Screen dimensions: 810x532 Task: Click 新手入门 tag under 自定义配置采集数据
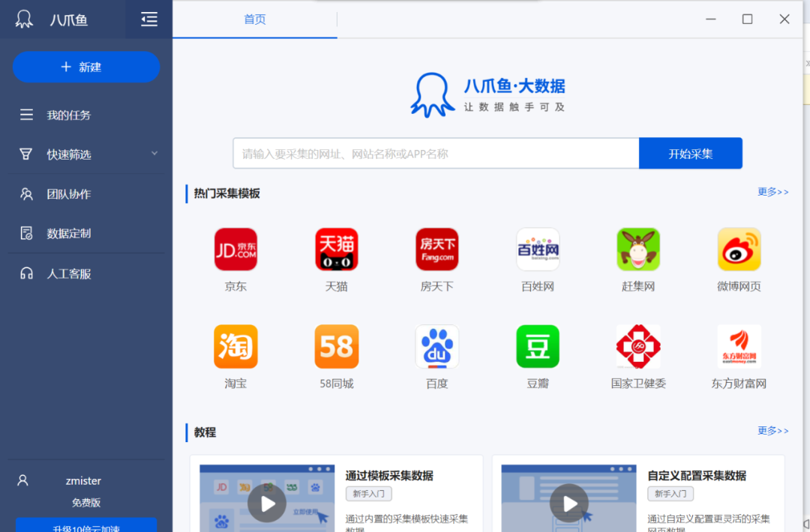(x=670, y=494)
